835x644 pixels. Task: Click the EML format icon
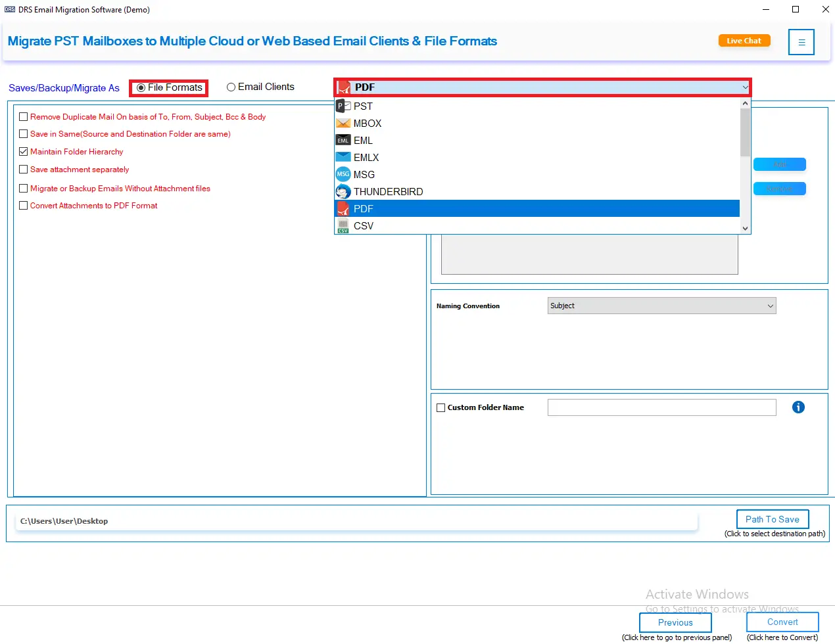(343, 140)
